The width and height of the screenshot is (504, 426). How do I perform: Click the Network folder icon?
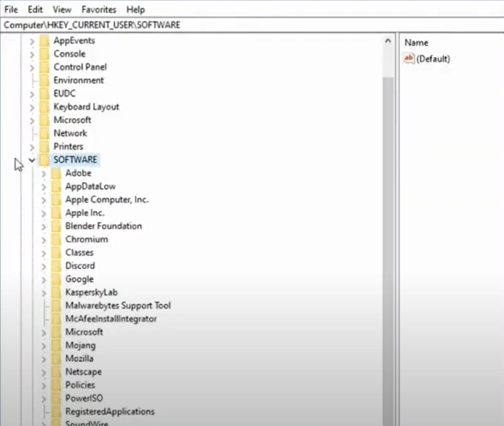click(44, 133)
